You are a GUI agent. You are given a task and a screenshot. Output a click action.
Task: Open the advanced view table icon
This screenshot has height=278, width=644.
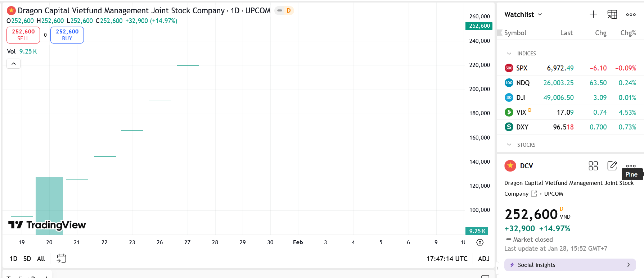pos(612,14)
